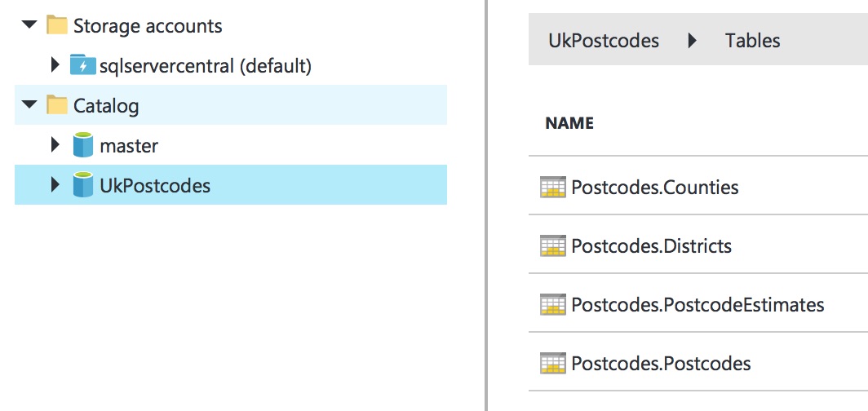
Task: Open the Postcodes.Counties table
Action: point(654,188)
